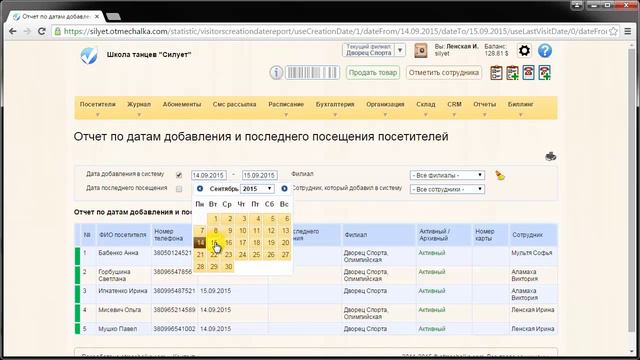Click the 'Продать товар' button
Screen dimensions: 640x360
(x=373, y=73)
